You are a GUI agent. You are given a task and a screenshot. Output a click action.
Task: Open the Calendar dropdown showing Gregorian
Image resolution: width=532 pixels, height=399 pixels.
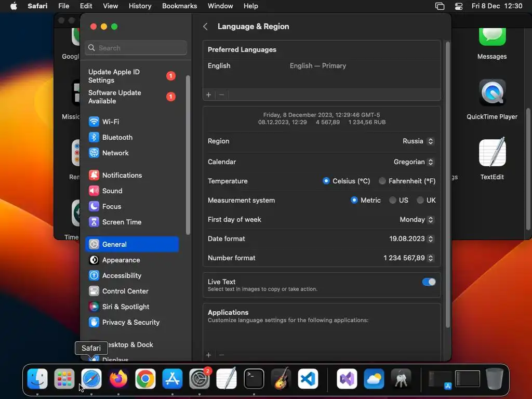coord(414,162)
